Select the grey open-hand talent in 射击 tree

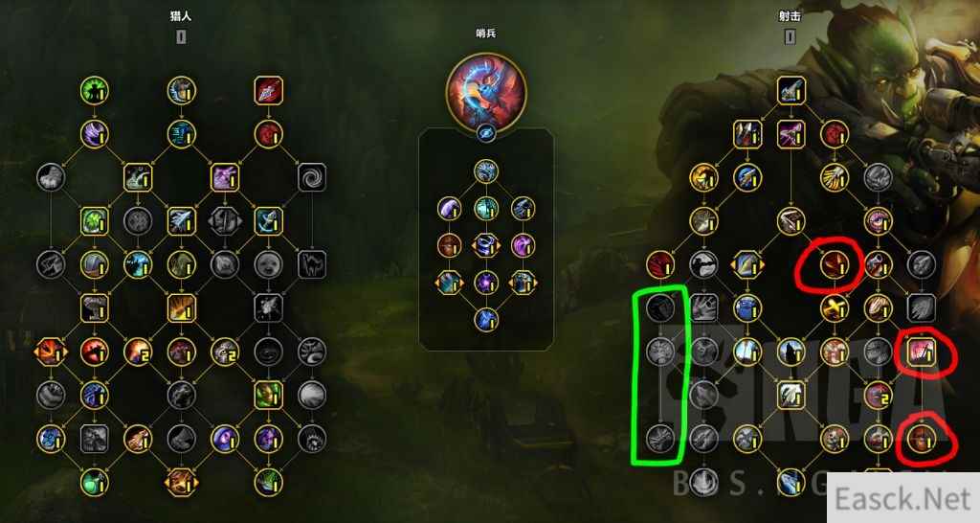coord(703,307)
